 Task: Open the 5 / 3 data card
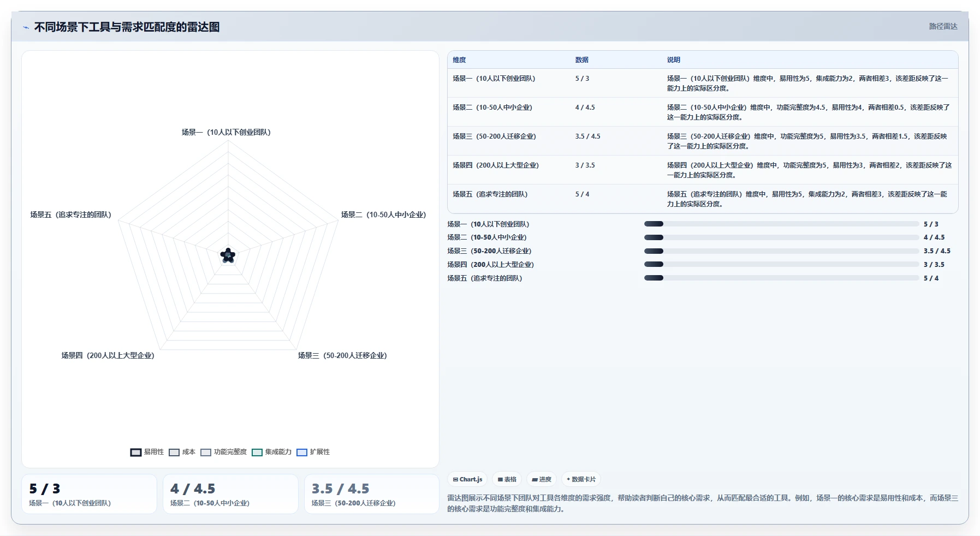click(89, 494)
